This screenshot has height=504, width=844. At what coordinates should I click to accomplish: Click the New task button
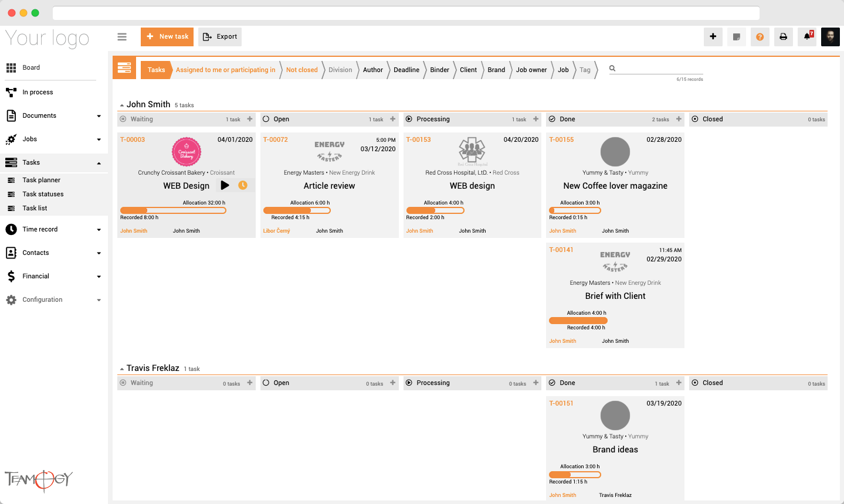pos(167,36)
